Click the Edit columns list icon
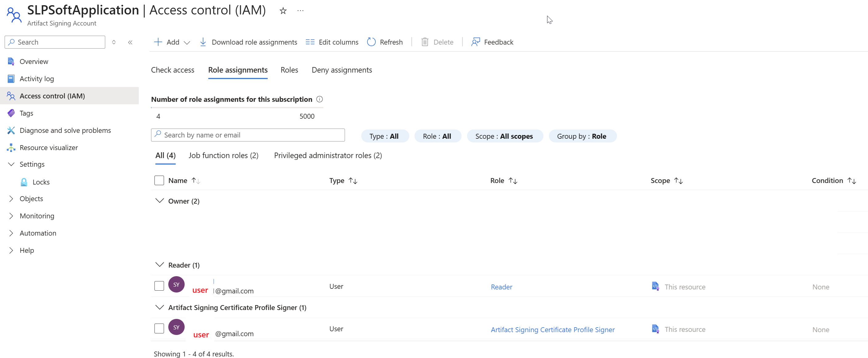The width and height of the screenshot is (868, 358). point(310,42)
